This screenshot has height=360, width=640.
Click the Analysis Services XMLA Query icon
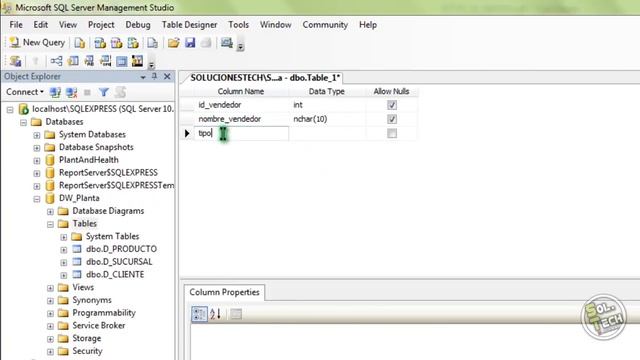[x=133, y=43]
